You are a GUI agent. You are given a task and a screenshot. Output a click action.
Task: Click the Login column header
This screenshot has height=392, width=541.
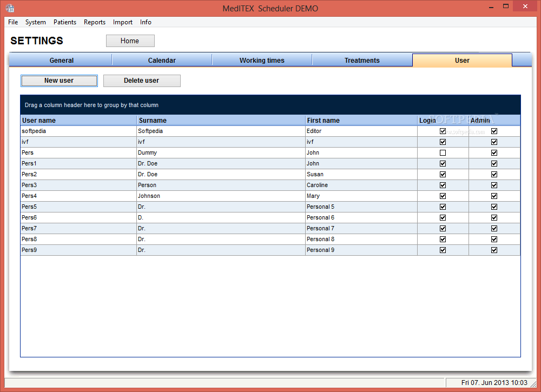click(443, 121)
